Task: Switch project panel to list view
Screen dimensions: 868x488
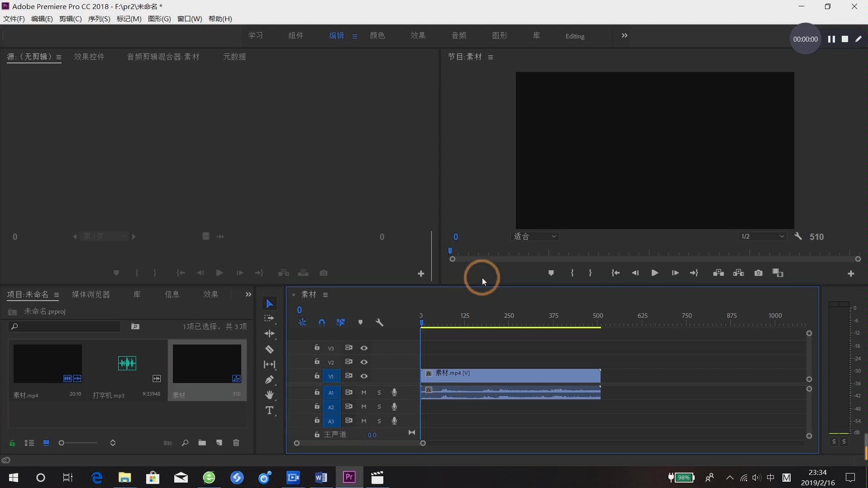Action: coord(29,443)
